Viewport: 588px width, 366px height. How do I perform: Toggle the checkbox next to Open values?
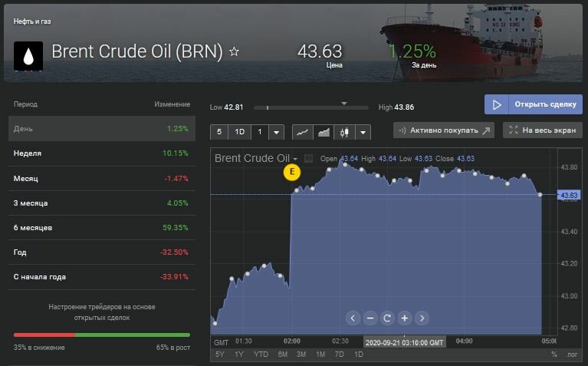(x=308, y=159)
